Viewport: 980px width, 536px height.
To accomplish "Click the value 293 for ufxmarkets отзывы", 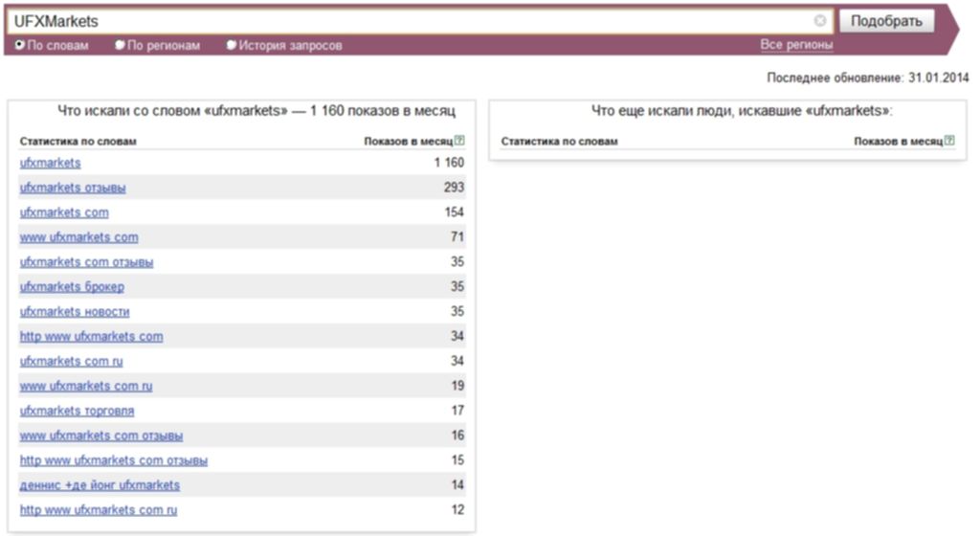I will [454, 188].
